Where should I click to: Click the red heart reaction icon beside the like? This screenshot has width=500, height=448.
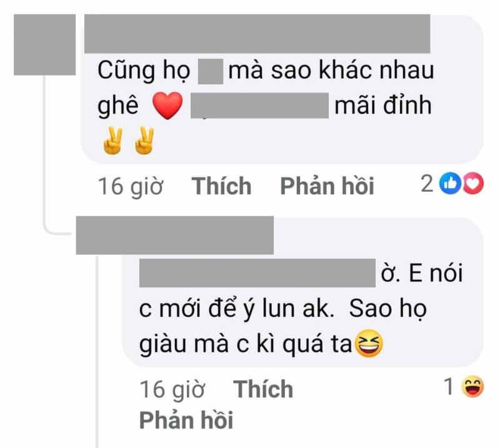(473, 183)
